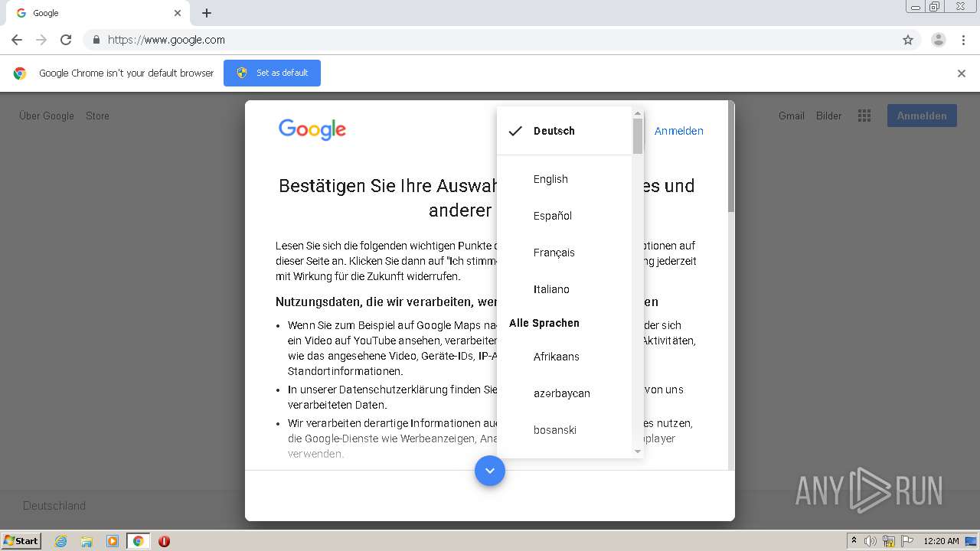This screenshot has height=551, width=980.
Task: Close the Google tab
Action: 178,13
